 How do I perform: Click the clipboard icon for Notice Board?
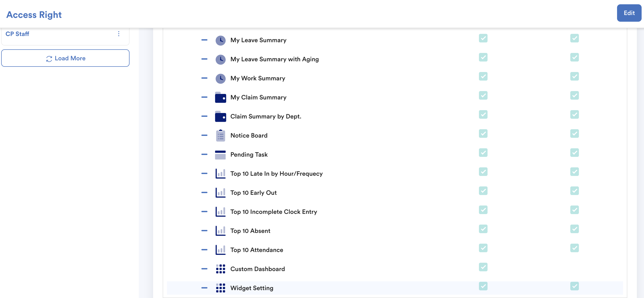pyautogui.click(x=220, y=136)
